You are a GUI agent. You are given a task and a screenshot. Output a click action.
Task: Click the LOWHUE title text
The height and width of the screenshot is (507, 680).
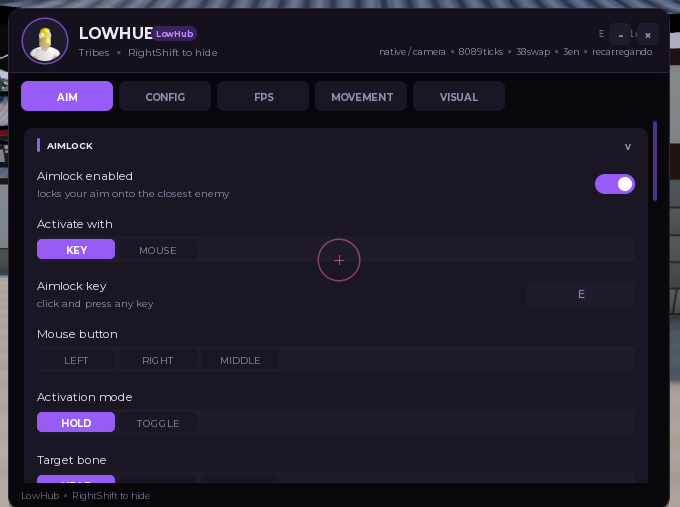click(x=115, y=33)
